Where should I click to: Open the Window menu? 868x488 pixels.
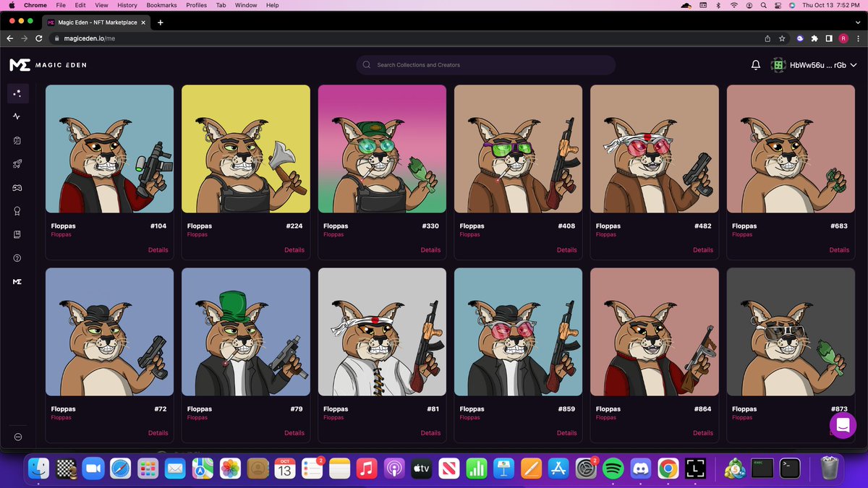(246, 5)
